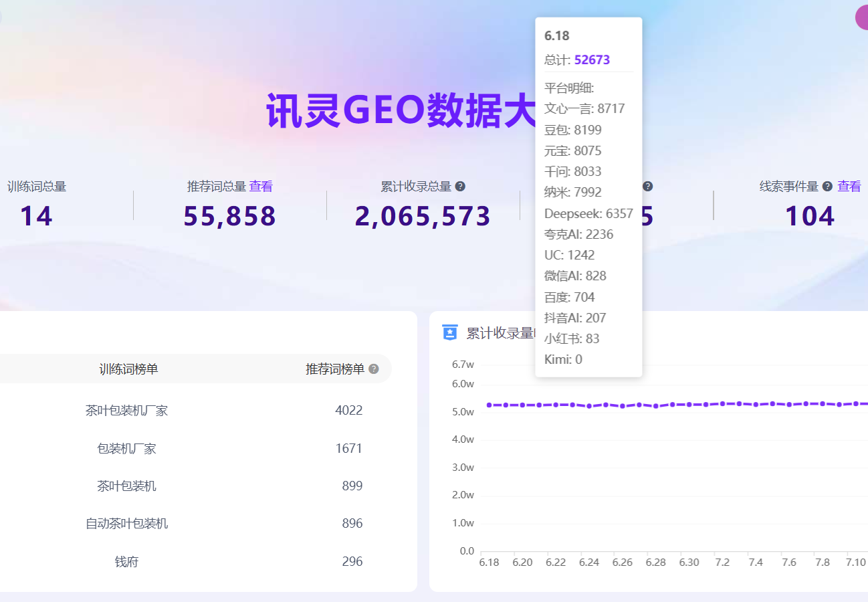The height and width of the screenshot is (602, 868).
Task: Click the 104 线索事件量 figure
Action: (810, 216)
